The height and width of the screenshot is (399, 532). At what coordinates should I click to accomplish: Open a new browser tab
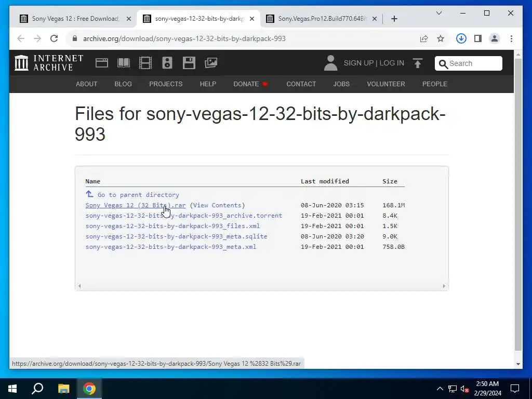tap(394, 19)
